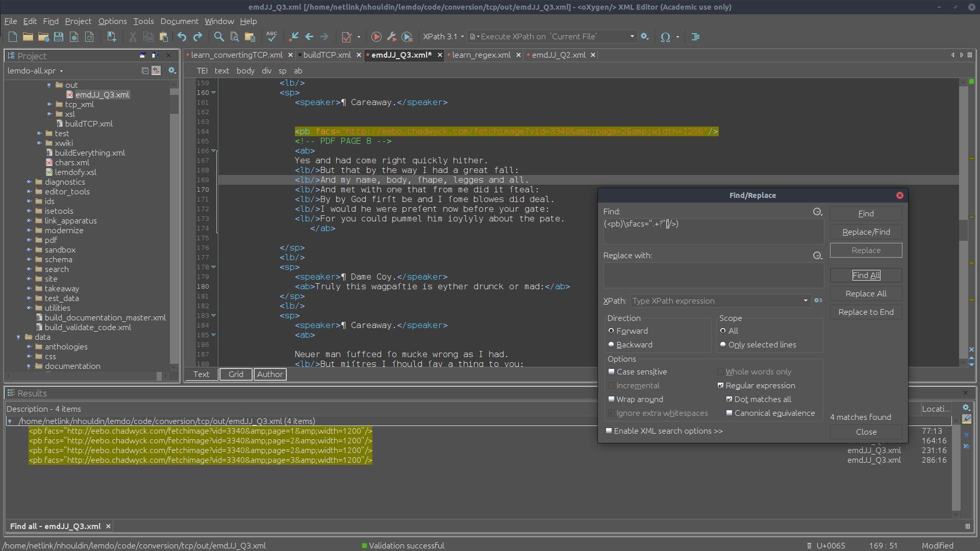
Task: Click the Save file toolbar icon
Action: pyautogui.click(x=58, y=37)
